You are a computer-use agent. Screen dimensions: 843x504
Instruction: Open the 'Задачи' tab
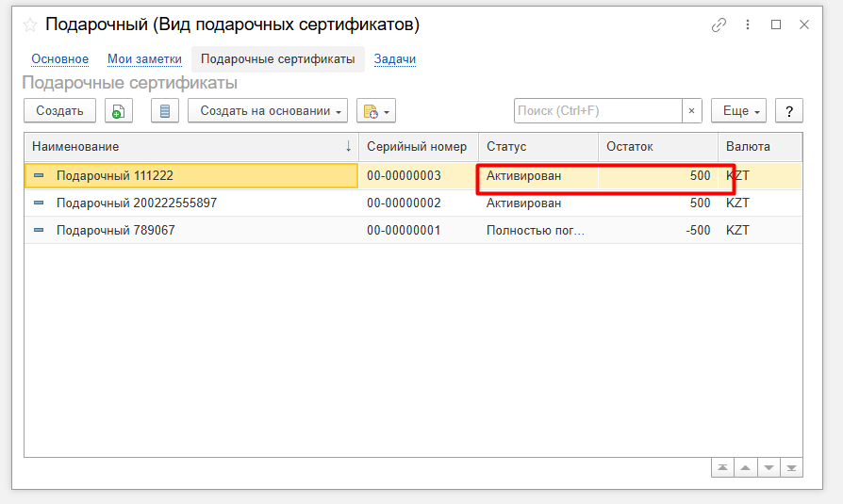394,59
